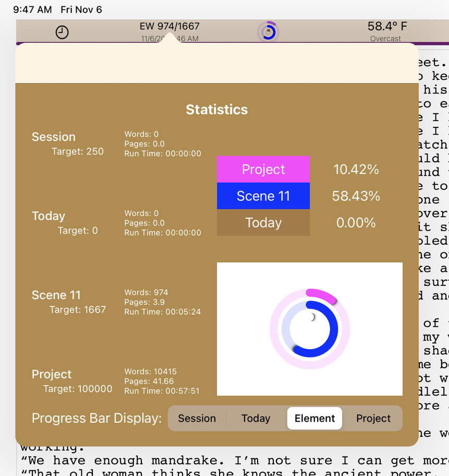Click the 58.43% Scene 11 percentage
The width and height of the screenshot is (449, 476).
click(x=356, y=196)
